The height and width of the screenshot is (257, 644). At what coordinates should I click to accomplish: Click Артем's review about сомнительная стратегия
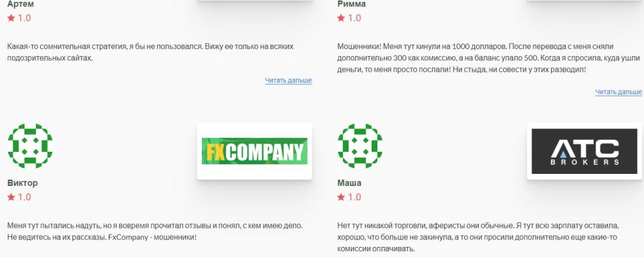(x=150, y=52)
